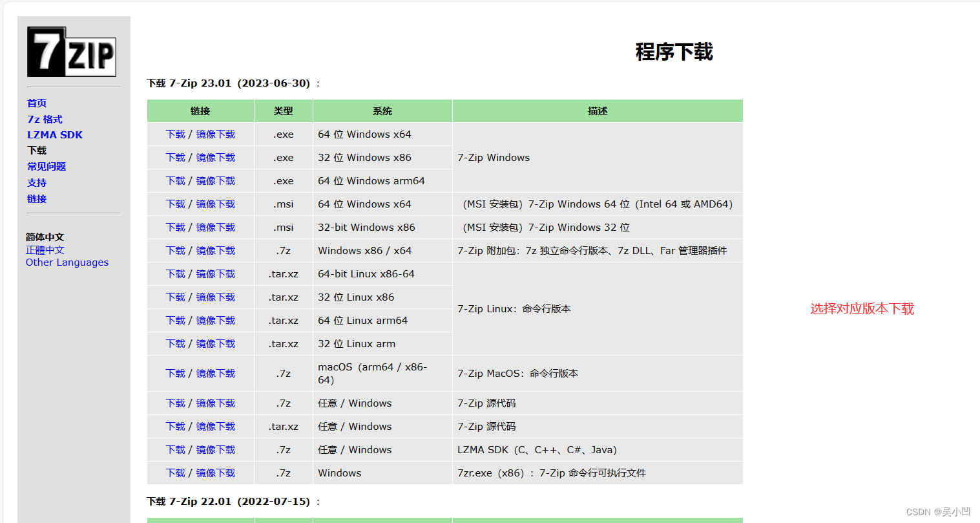Click the 下载 7-Zip 22.01 heading
Viewport: 980px width, 523px height.
(x=233, y=502)
